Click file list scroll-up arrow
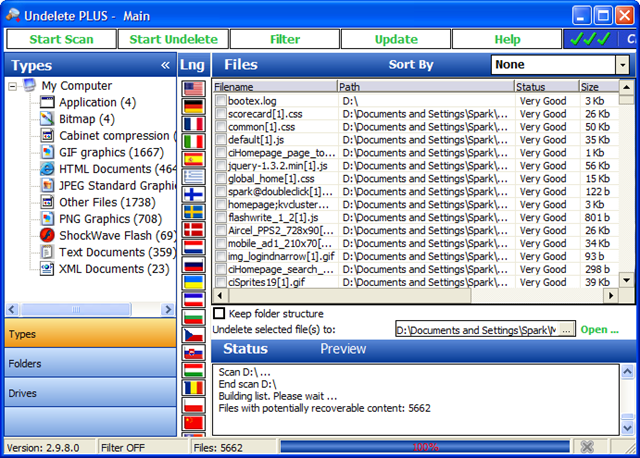The height and width of the screenshot is (458, 640). [627, 87]
